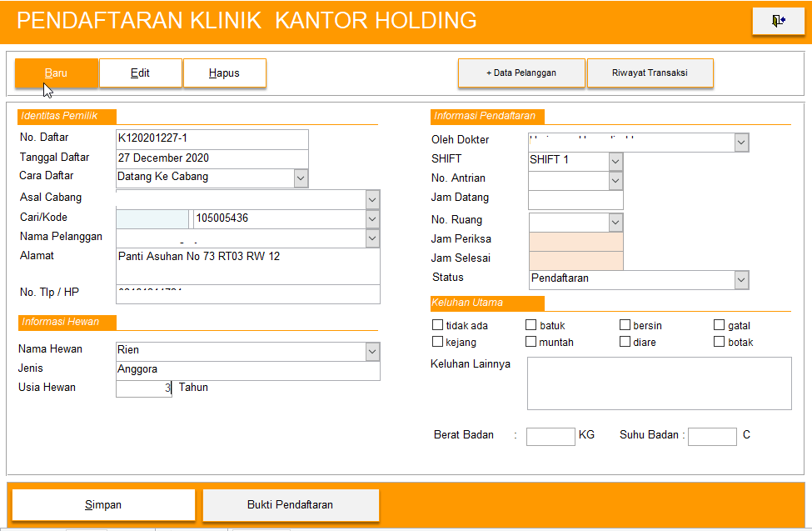Click the Baru button

pos(57,73)
